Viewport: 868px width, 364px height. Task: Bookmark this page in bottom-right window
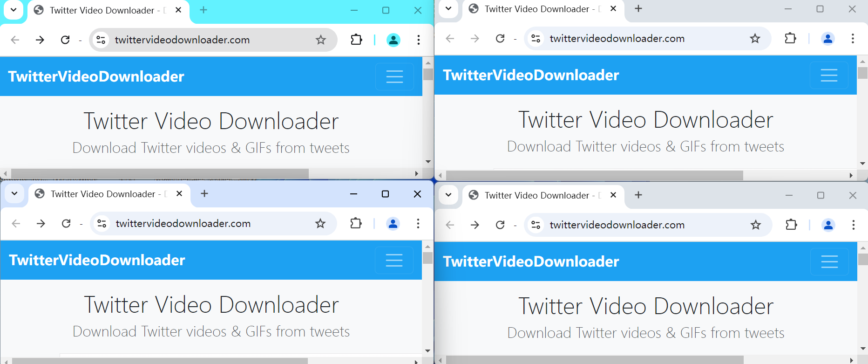[756, 225]
